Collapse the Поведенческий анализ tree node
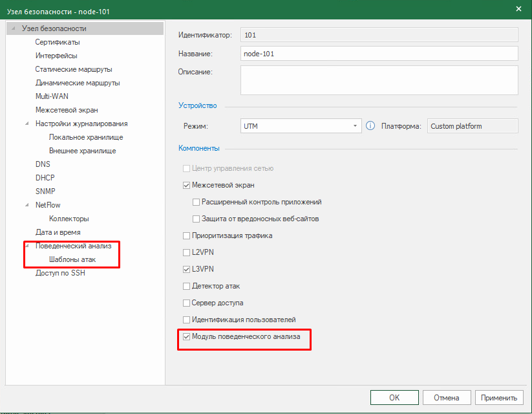Screen dimensions: 532x414 tap(27, 246)
